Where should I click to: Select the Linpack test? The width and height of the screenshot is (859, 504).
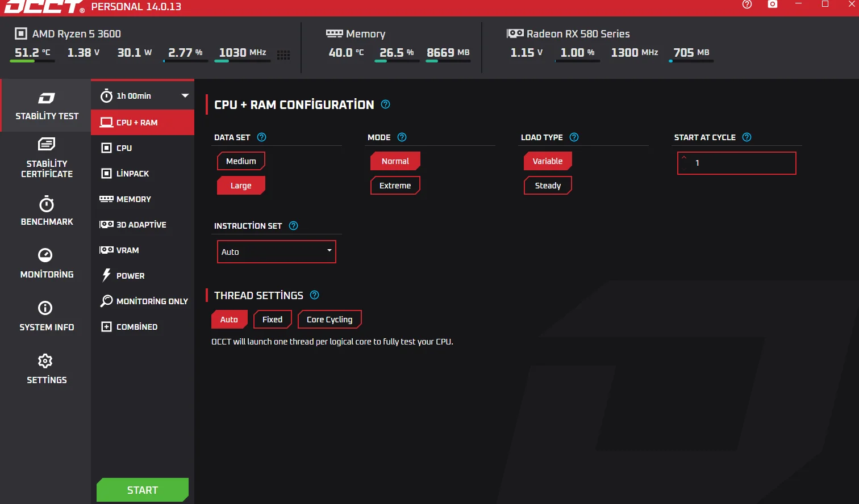tap(143, 174)
